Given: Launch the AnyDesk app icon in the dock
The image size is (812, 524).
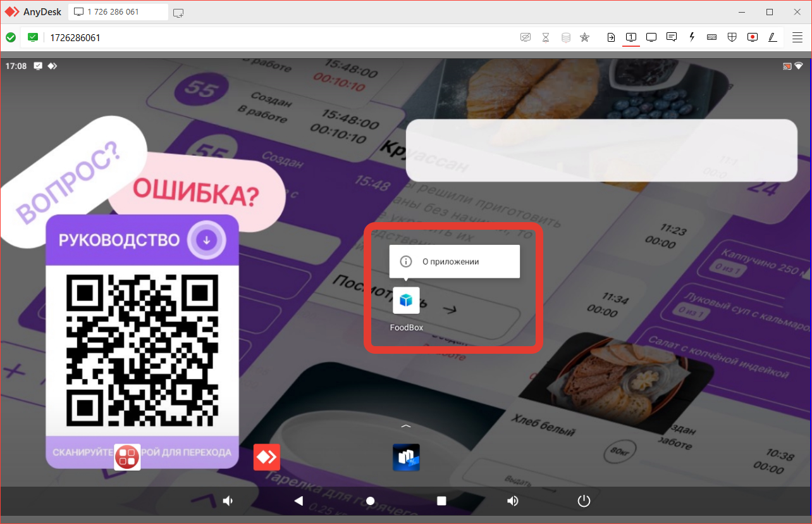Looking at the screenshot, I should [267, 457].
